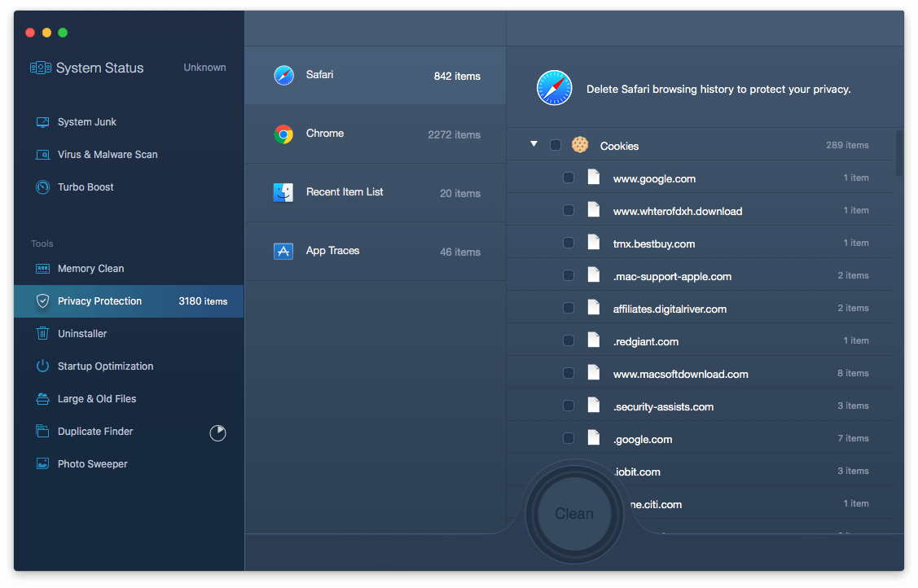Viewport: 918px width, 588px height.
Task: Select the .security-assists.com checkbox
Action: click(x=569, y=406)
